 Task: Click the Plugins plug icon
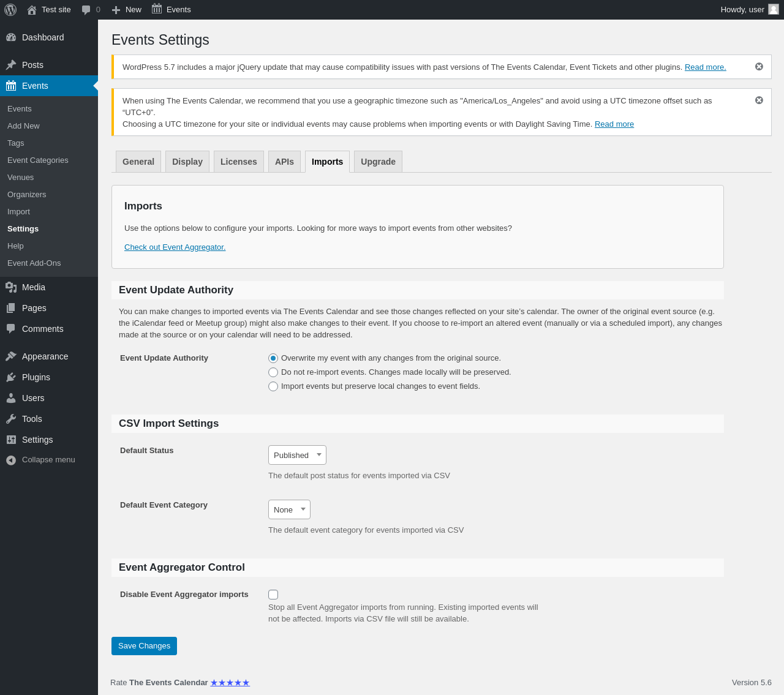coord(11,377)
